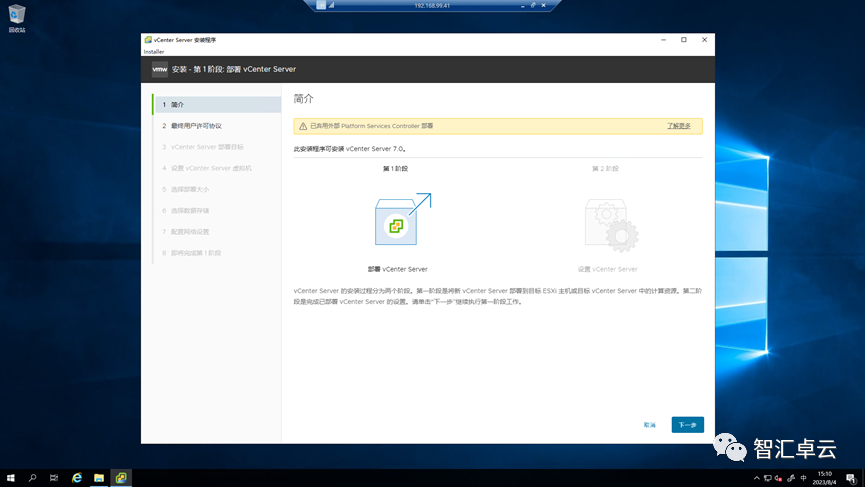Click the 192.168.99.41 connection bar title
Viewport: 865px width, 487px height.
[x=432, y=6]
